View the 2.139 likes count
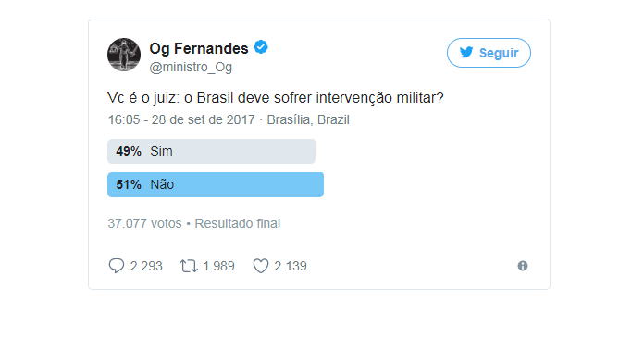This screenshot has height=352, width=644. click(291, 266)
